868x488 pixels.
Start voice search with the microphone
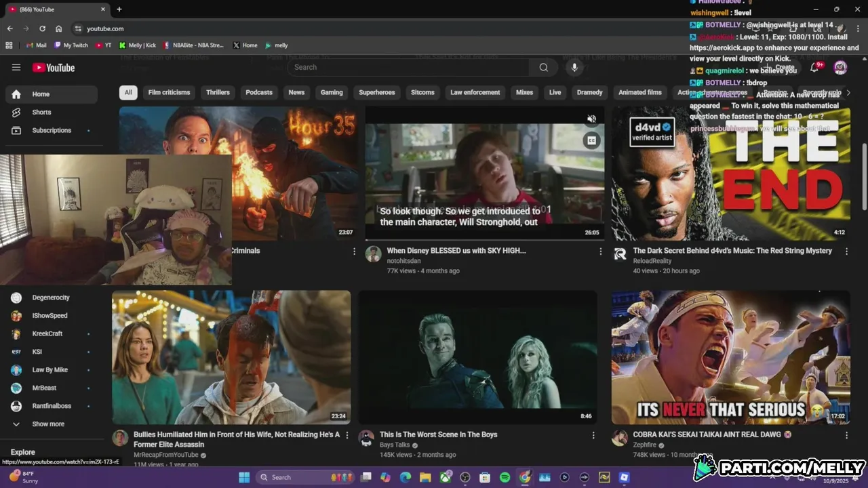[574, 67]
